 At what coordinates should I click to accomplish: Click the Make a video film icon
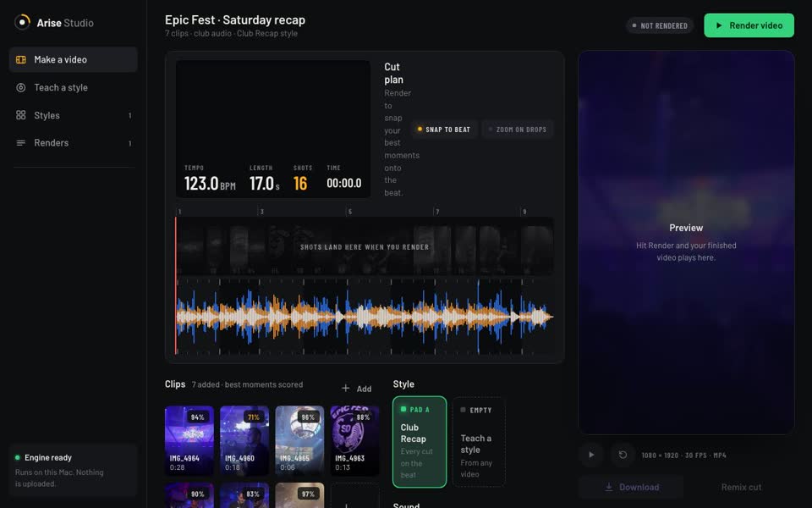click(20, 59)
